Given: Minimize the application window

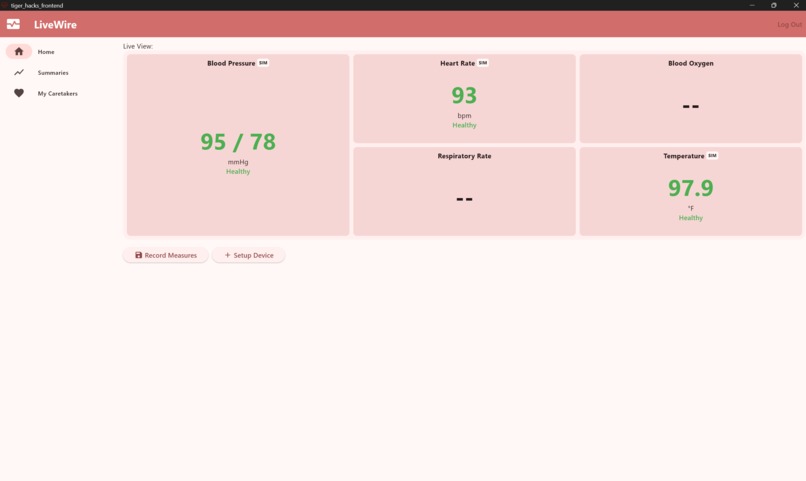Looking at the screenshot, I should [752, 5].
